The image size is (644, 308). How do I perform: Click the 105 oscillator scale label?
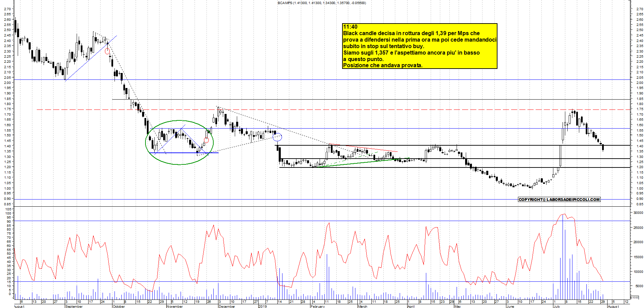pos(9,209)
